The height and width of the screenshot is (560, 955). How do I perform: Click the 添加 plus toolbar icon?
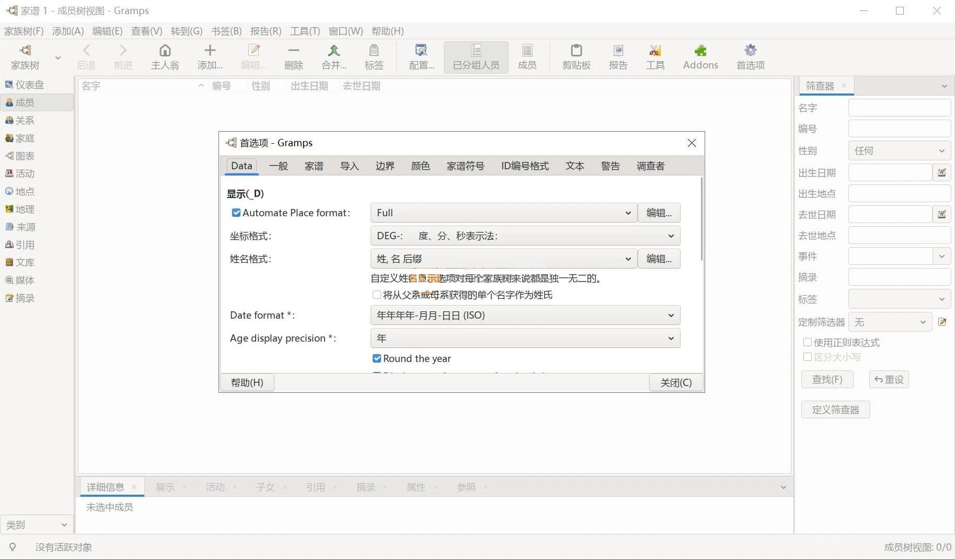210,57
